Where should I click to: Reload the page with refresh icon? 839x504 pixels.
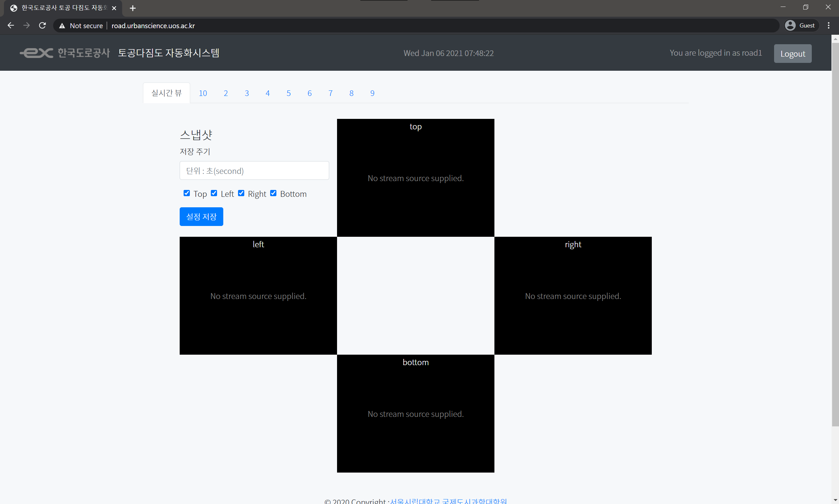point(42,26)
